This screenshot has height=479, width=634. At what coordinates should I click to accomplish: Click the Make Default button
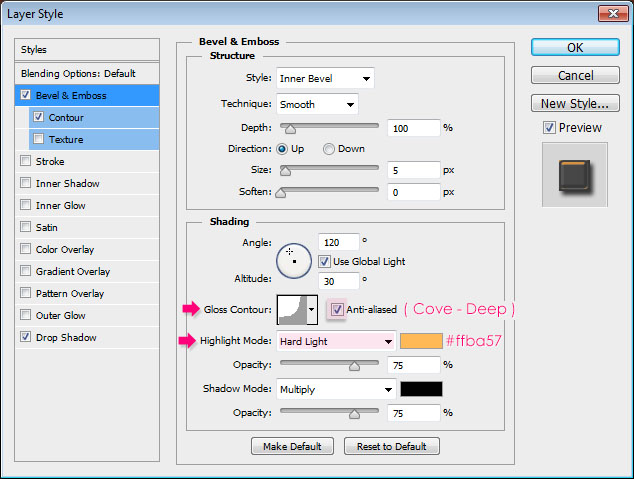[292, 446]
